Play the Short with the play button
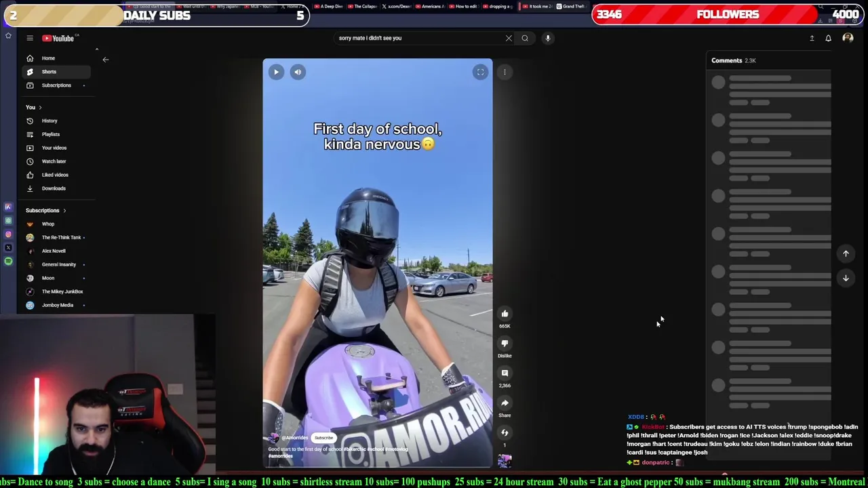The width and height of the screenshot is (868, 488). click(276, 72)
